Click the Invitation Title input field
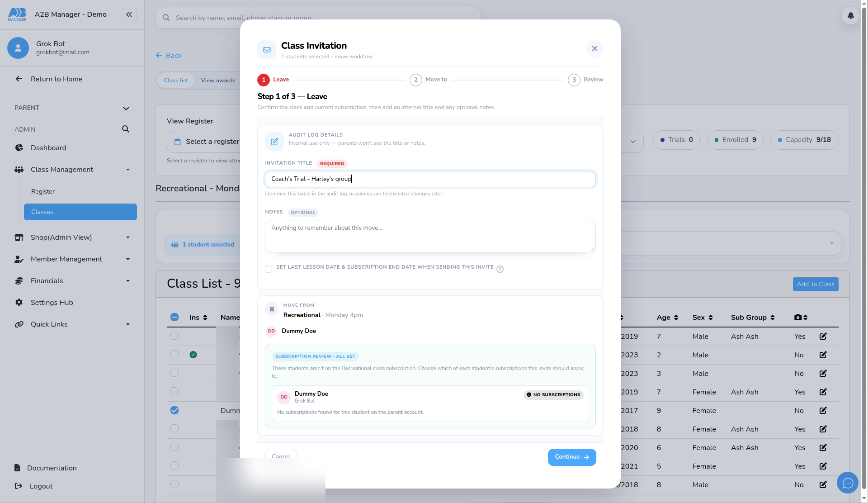 (430, 179)
